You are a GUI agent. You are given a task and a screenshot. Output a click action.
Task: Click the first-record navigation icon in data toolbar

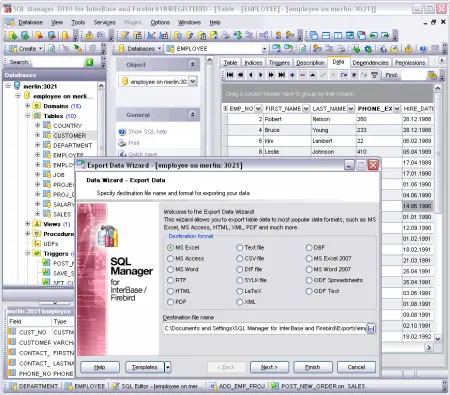click(230, 75)
